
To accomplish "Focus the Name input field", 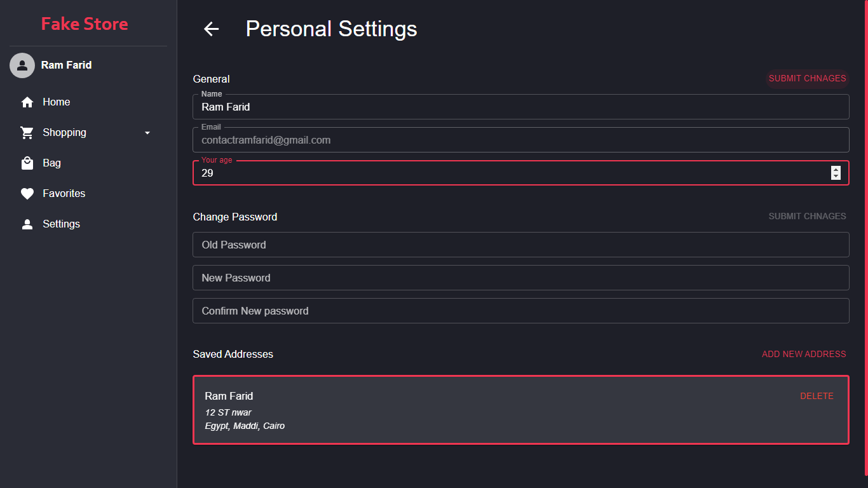I will pyautogui.click(x=520, y=107).
